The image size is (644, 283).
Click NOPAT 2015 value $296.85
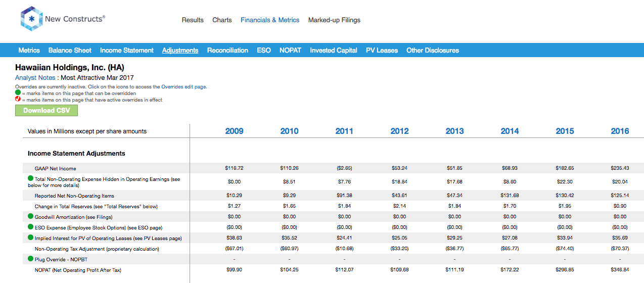coord(565,270)
